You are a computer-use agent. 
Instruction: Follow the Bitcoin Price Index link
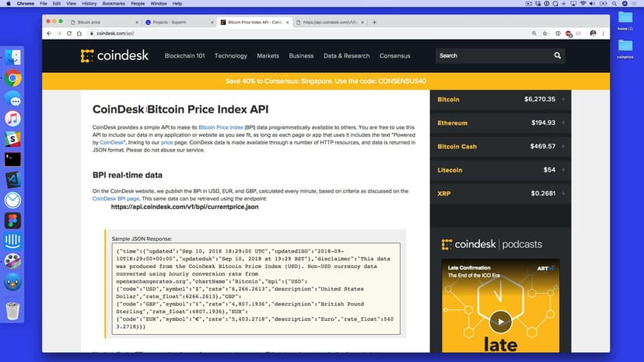pos(220,127)
